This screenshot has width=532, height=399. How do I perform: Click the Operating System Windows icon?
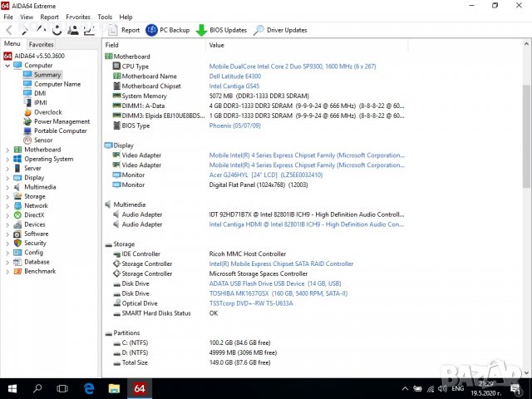click(17, 159)
